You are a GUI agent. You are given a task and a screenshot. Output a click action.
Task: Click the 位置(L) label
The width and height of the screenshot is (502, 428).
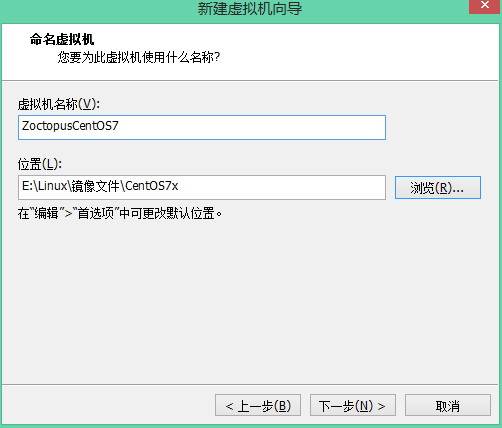40,164
